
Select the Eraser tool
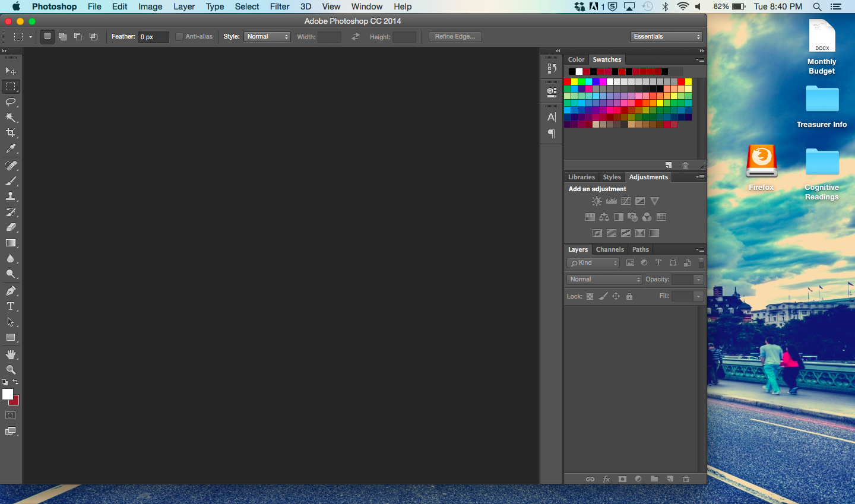11,227
